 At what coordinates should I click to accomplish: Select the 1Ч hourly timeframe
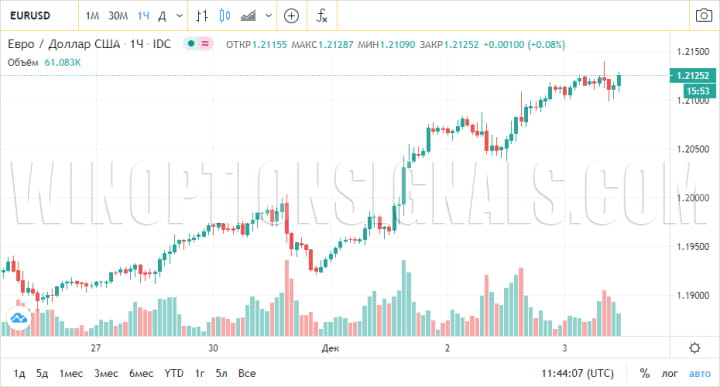tap(143, 16)
